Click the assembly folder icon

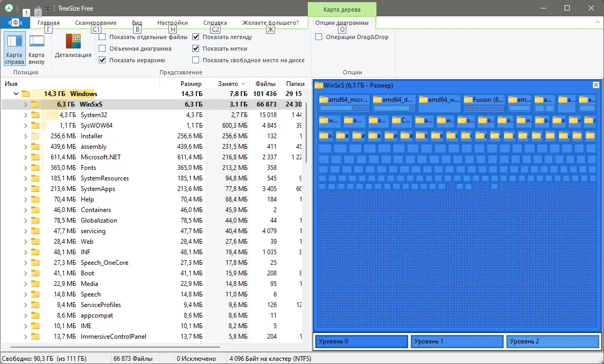(x=35, y=147)
